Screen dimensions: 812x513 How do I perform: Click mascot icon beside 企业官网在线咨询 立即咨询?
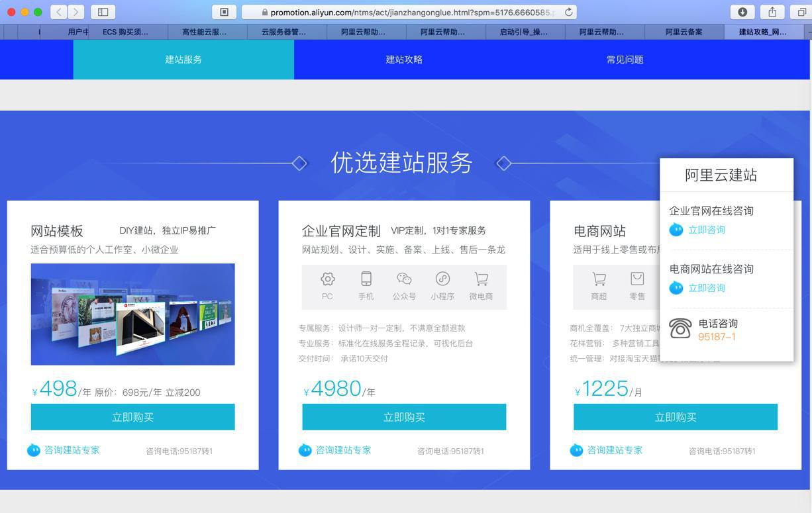pyautogui.click(x=676, y=230)
